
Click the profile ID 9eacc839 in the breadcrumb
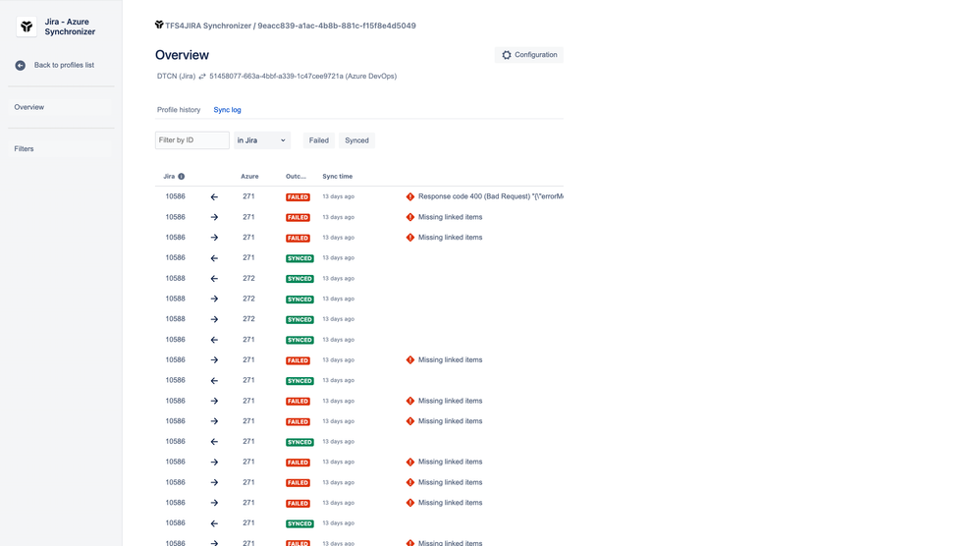point(336,26)
